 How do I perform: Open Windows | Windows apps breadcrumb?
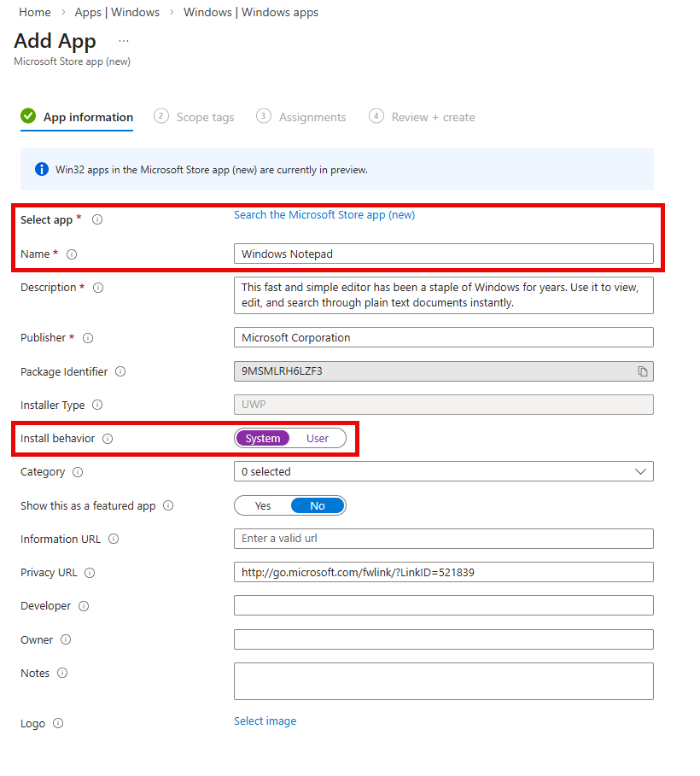250,12
